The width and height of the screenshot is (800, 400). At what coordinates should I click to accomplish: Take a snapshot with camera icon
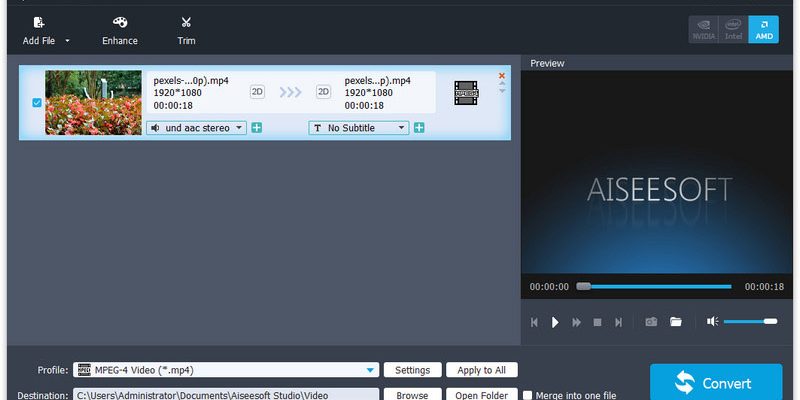pos(651,321)
